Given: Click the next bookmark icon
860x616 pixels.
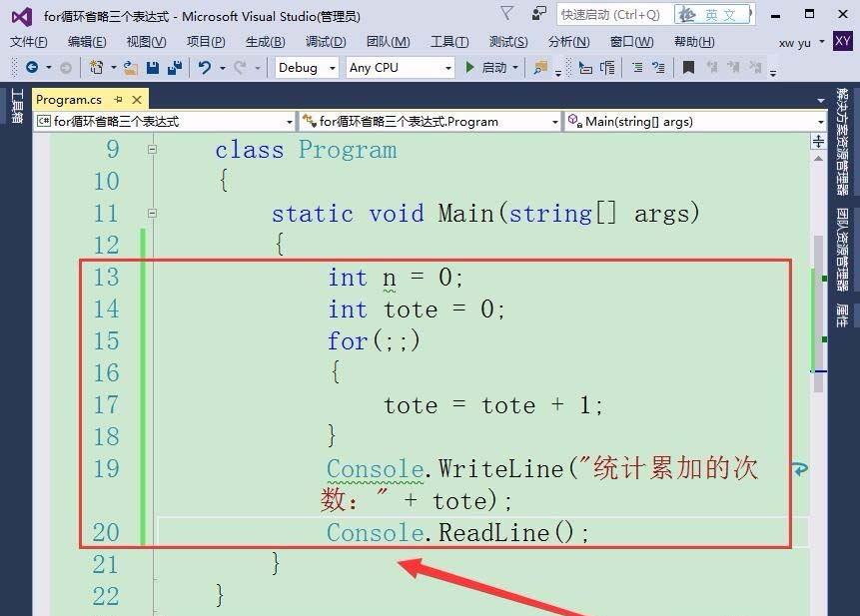Looking at the screenshot, I should coord(733,68).
